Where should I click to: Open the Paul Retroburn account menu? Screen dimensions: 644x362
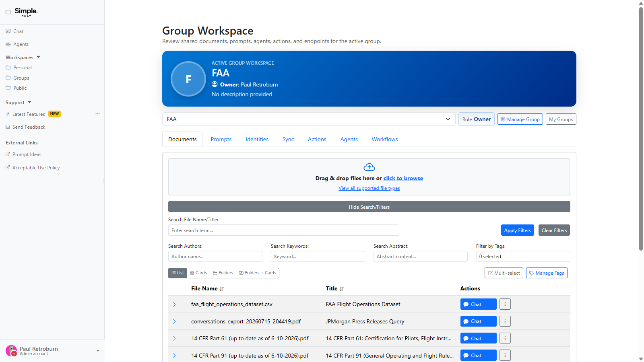tap(52, 351)
